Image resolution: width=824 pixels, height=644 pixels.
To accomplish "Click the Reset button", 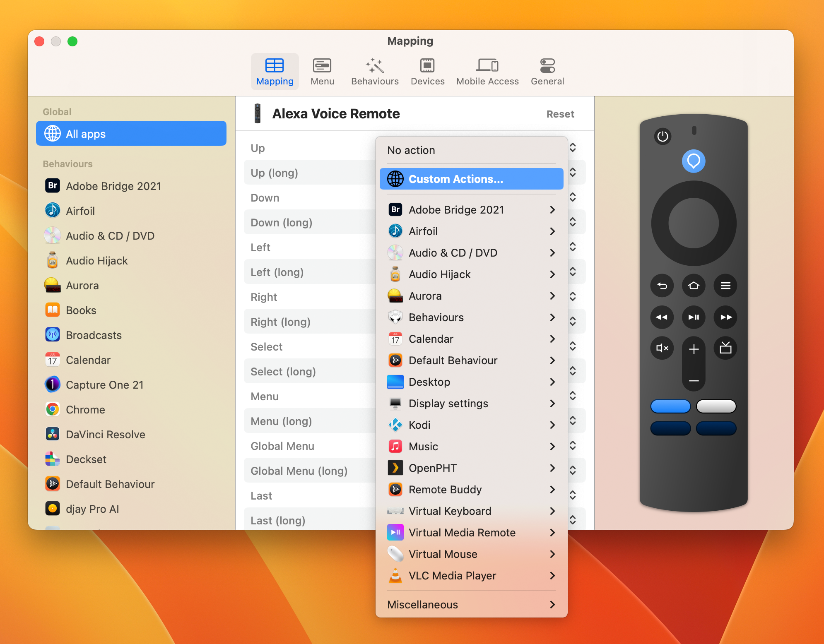I will click(x=560, y=114).
